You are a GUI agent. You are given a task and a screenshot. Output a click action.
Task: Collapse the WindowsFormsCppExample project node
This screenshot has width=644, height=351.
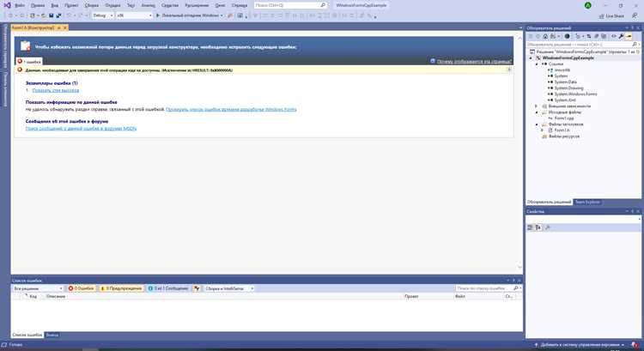(x=531, y=57)
